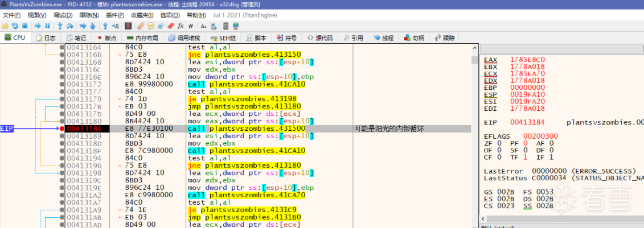Screen dimensions: 644x228
Task: Switch to the 脚本 tab
Action: point(256,38)
